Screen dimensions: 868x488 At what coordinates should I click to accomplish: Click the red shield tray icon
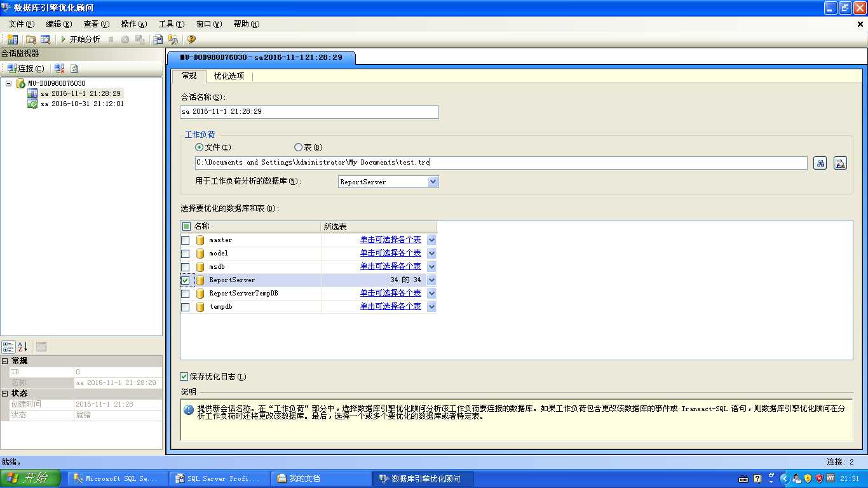(x=819, y=478)
